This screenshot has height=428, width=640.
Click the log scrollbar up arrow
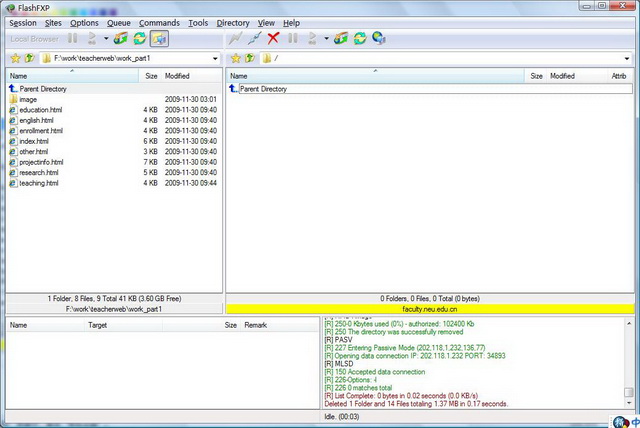point(629,323)
